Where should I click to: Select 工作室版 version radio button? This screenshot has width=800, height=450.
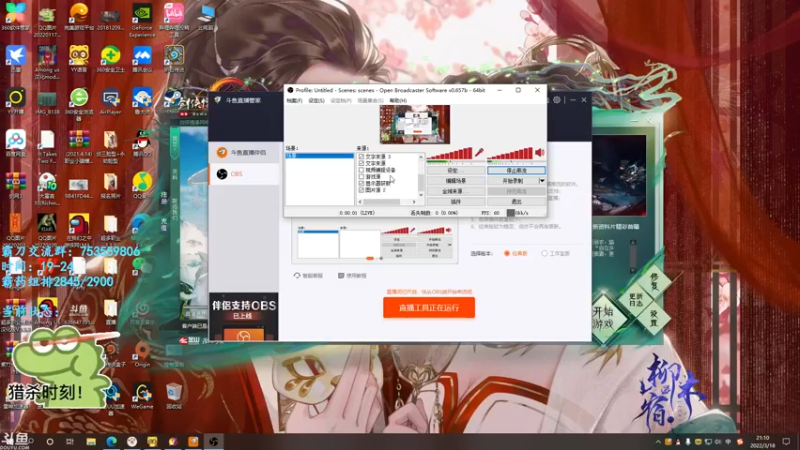coord(544,253)
